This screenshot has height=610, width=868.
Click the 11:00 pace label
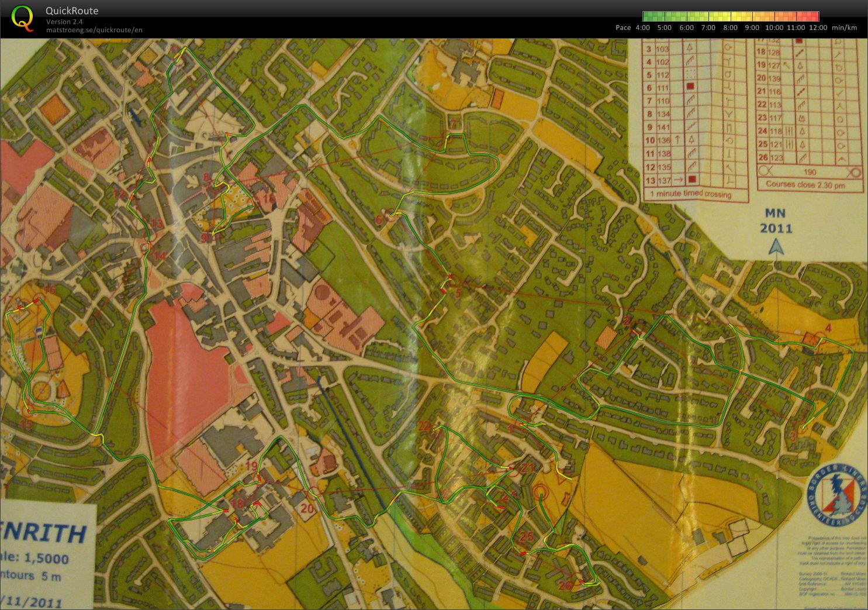[796, 27]
